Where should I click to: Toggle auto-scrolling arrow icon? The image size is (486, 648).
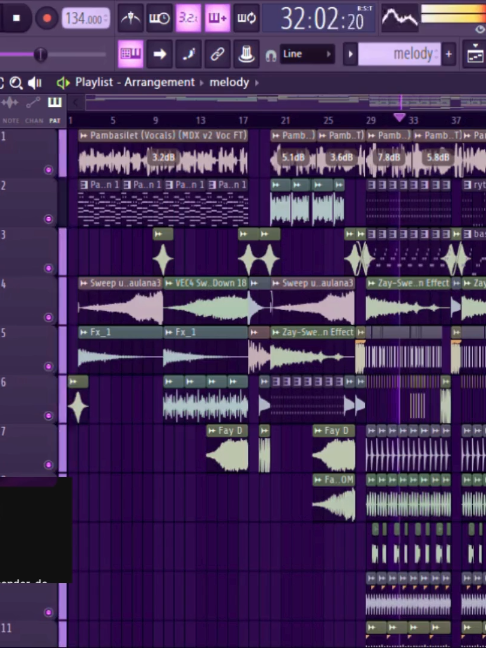point(160,54)
